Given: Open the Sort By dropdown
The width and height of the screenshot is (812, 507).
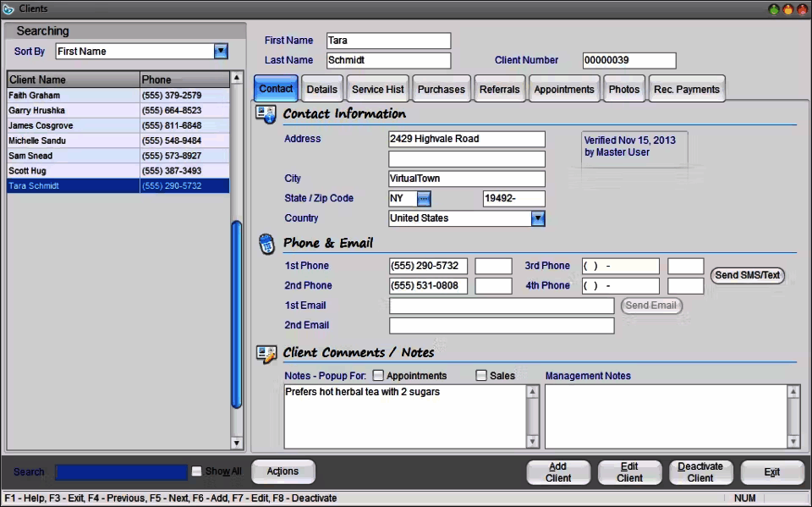Looking at the screenshot, I should [x=221, y=52].
